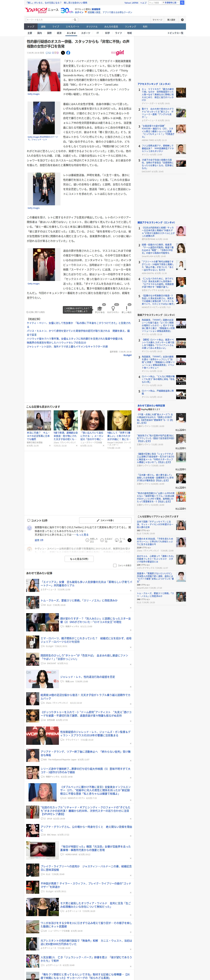Open the トム・クルーズ、愛娘スリと断絶 article
The image size is (210, 980).
pos(79,600)
